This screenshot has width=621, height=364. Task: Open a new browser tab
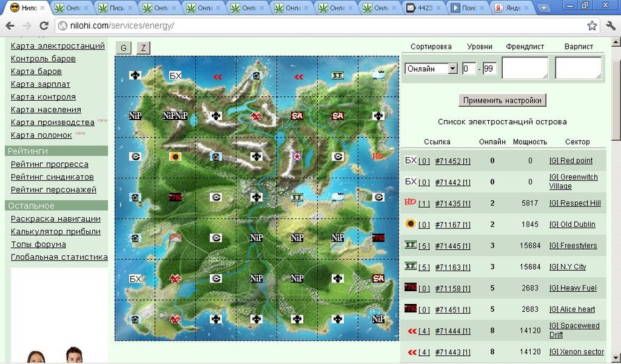tap(544, 7)
